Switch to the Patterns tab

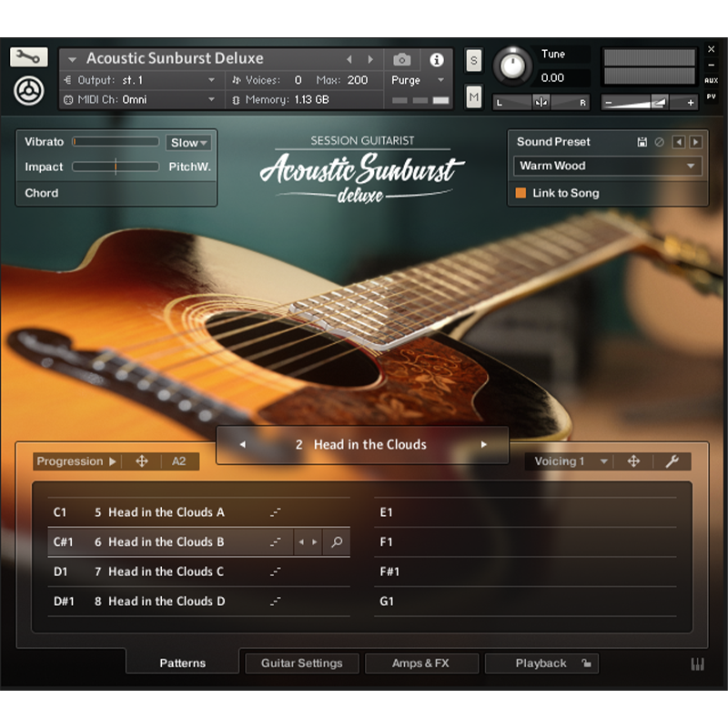pyautogui.click(x=183, y=663)
